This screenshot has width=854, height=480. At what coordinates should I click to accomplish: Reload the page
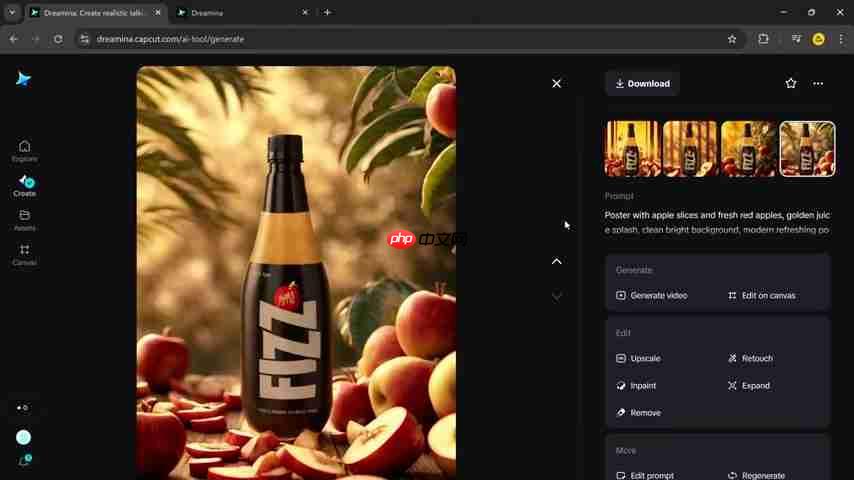[x=58, y=39]
